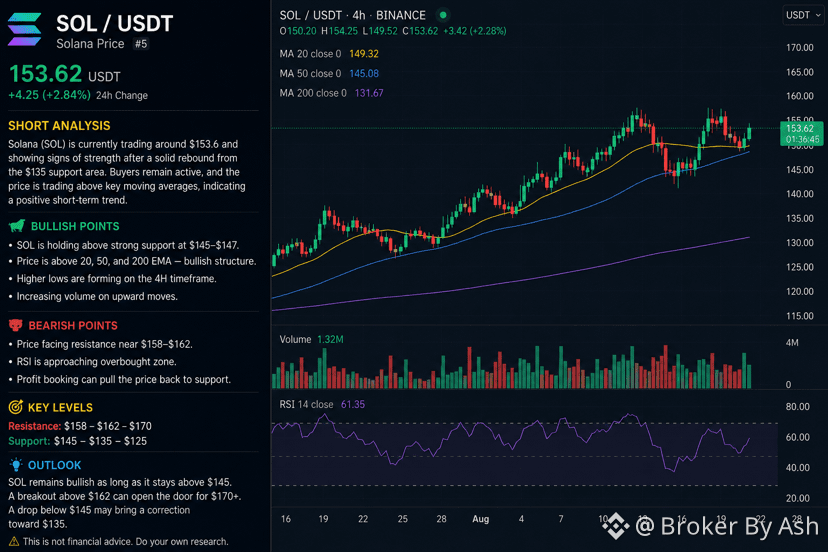Screen dimensions: 828x552
Task: Click the 145.00 price axis label
Action: pos(799,170)
